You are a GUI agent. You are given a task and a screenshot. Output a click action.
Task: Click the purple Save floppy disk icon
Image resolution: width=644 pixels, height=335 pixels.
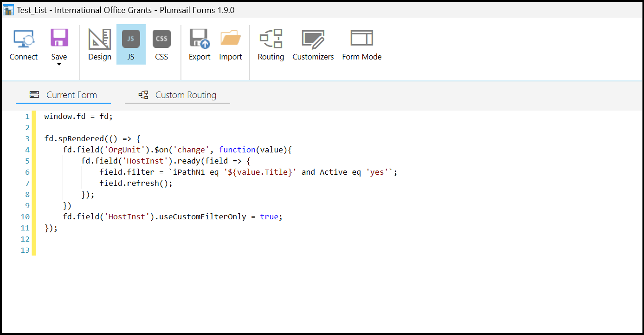(59, 38)
